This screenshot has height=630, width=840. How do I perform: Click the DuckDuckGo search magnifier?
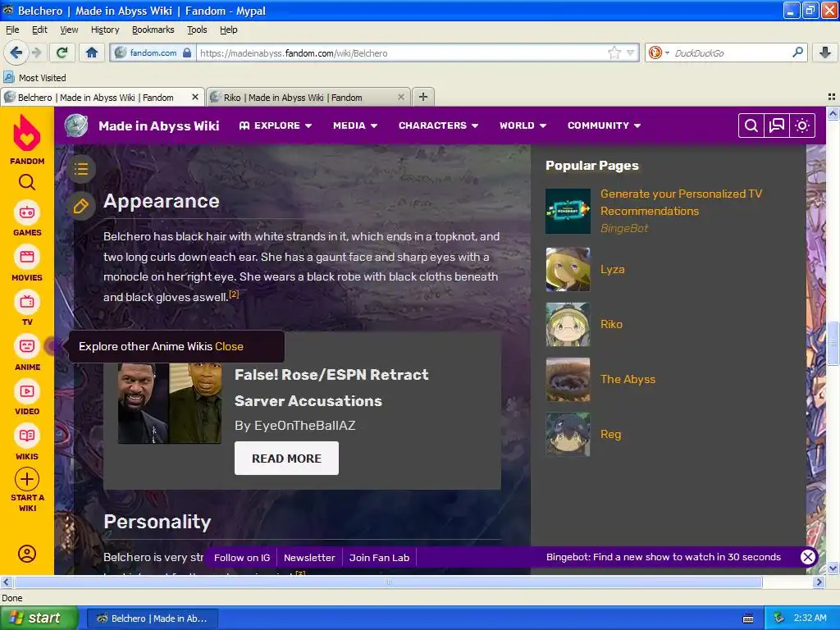(x=797, y=52)
